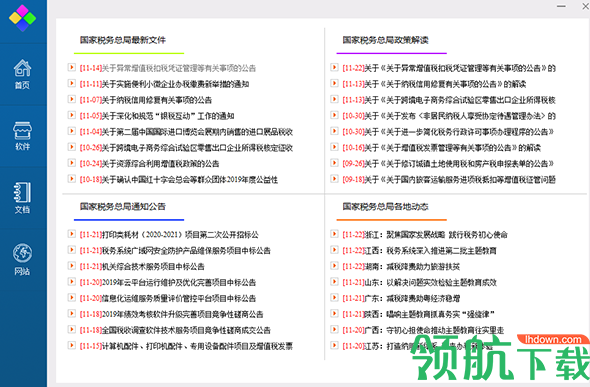Click the colorful diamond app logo
Image resolution: width=590 pixels, height=387 pixels.
(23, 18)
